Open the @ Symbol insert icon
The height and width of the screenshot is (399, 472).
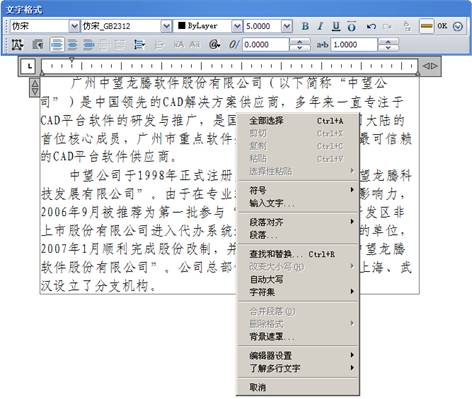pos(214,45)
